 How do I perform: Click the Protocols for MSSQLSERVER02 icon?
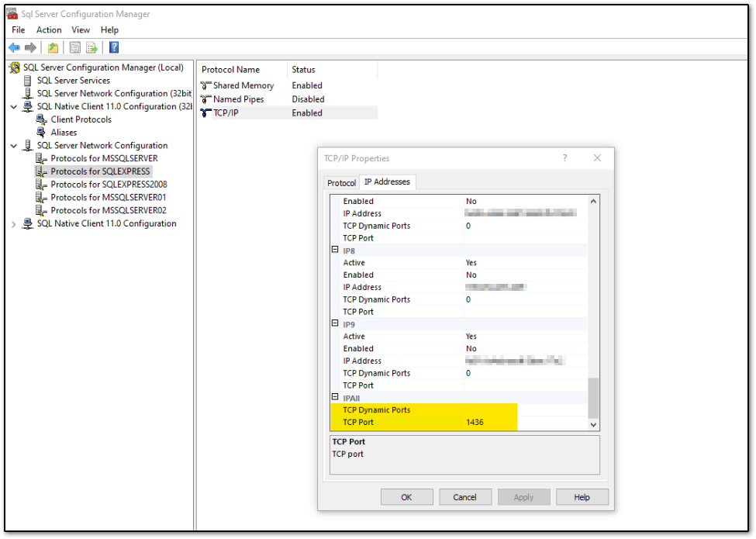pyautogui.click(x=41, y=210)
